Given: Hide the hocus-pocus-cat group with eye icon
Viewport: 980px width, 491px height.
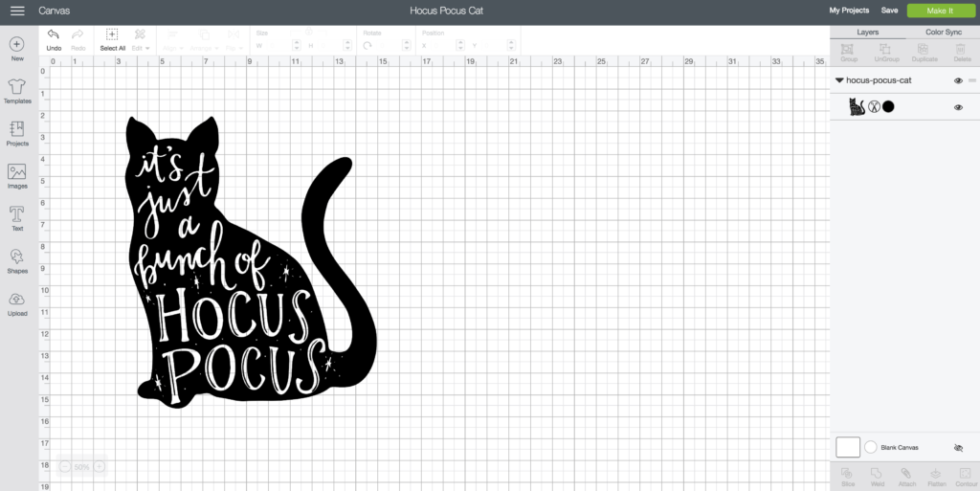Looking at the screenshot, I should click(x=958, y=80).
